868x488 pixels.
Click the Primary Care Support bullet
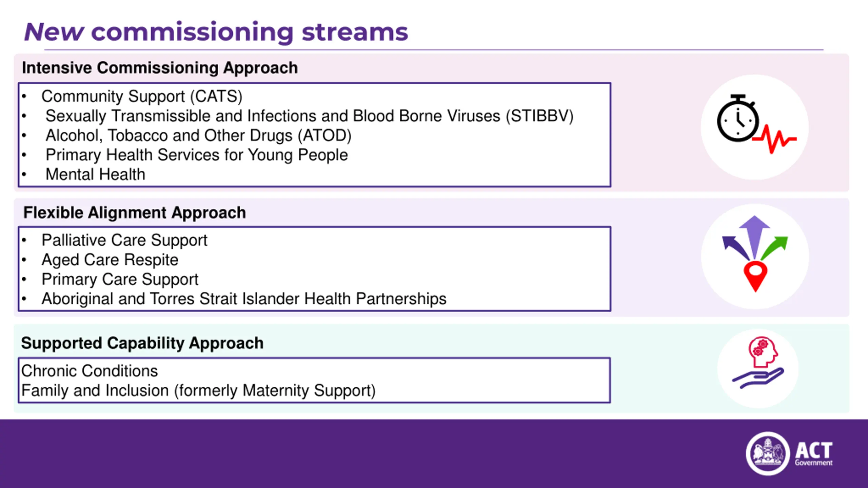tap(120, 280)
